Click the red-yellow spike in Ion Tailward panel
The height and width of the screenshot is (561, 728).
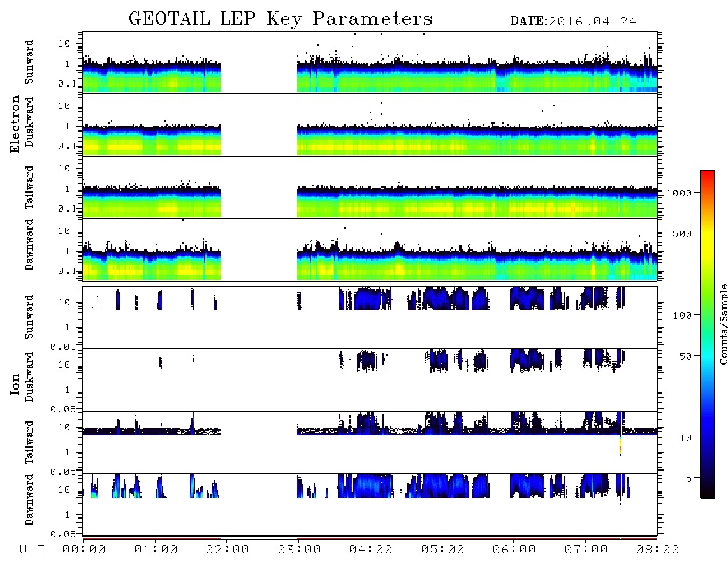(x=620, y=446)
